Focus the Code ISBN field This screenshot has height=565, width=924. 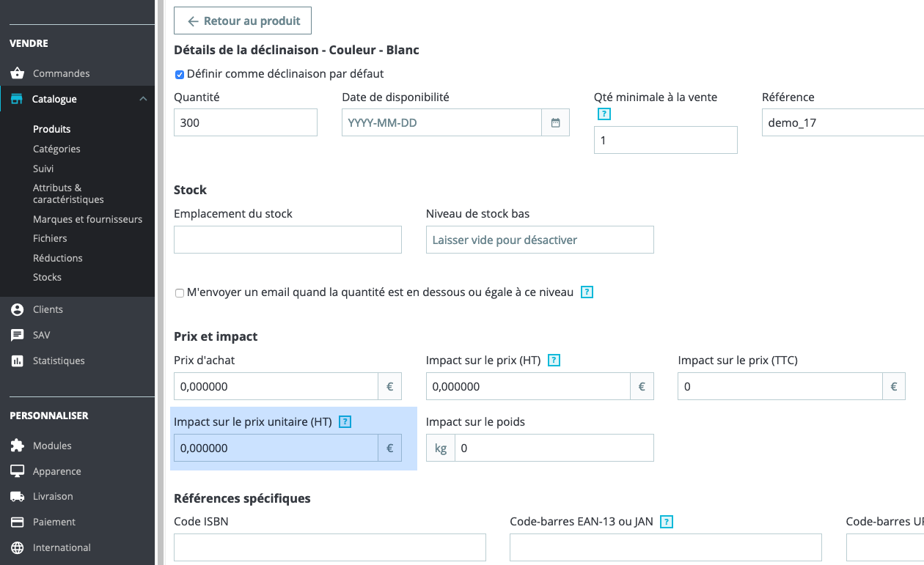[x=330, y=547]
